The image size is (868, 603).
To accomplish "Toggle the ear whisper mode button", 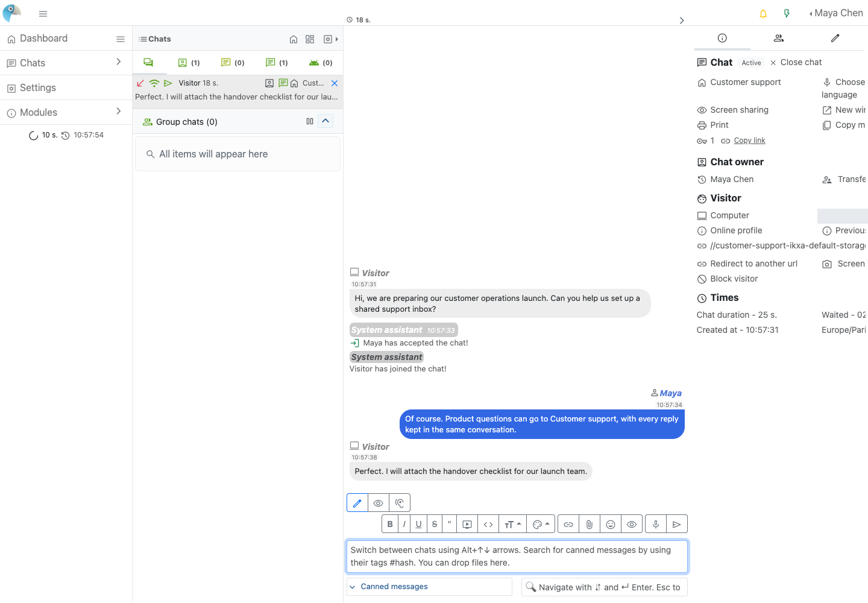I will pyautogui.click(x=400, y=503).
